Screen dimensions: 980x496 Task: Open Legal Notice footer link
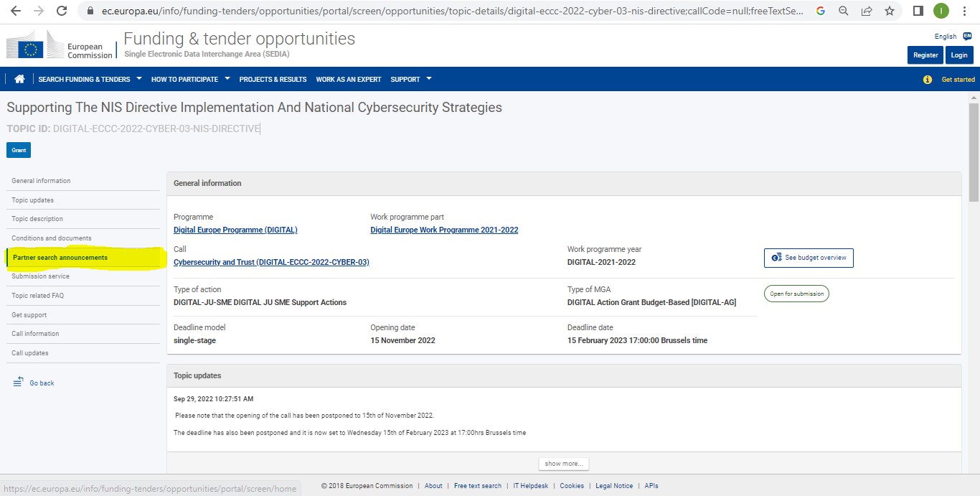coord(614,486)
